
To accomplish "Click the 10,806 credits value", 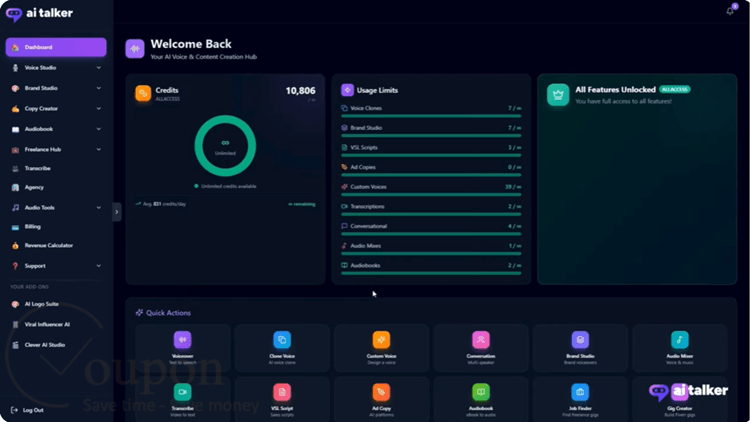I will coord(300,91).
